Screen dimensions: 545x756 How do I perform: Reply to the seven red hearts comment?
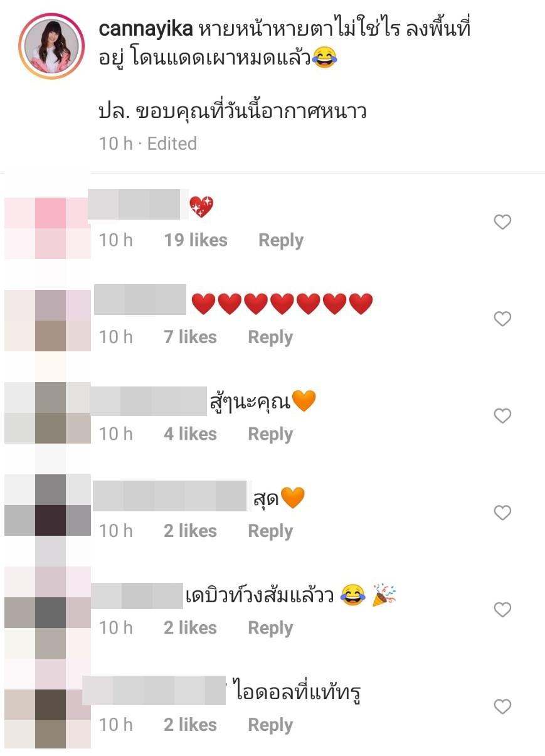[x=270, y=337]
